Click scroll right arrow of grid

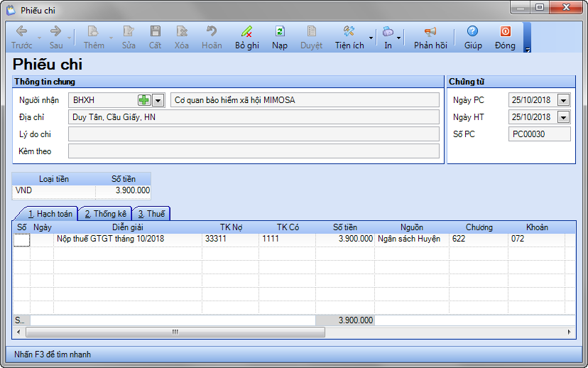[570, 332]
